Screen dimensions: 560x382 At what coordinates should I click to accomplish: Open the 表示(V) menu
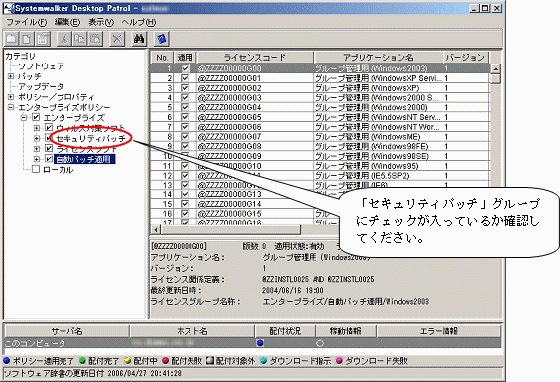click(101, 22)
